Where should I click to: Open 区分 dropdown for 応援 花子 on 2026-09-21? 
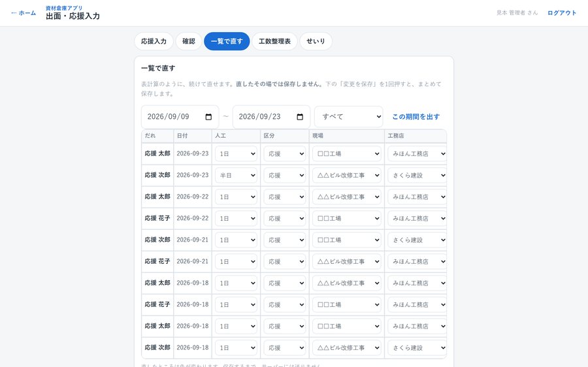[x=285, y=262]
